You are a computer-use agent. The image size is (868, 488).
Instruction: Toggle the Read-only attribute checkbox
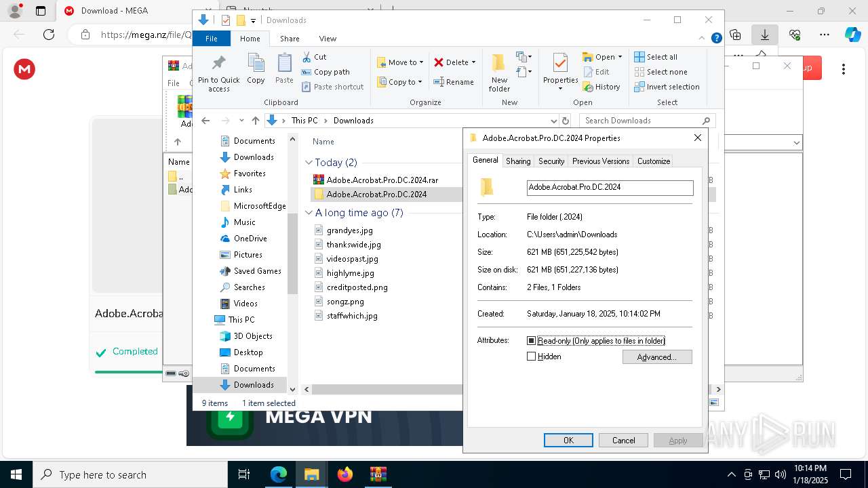pyautogui.click(x=532, y=341)
